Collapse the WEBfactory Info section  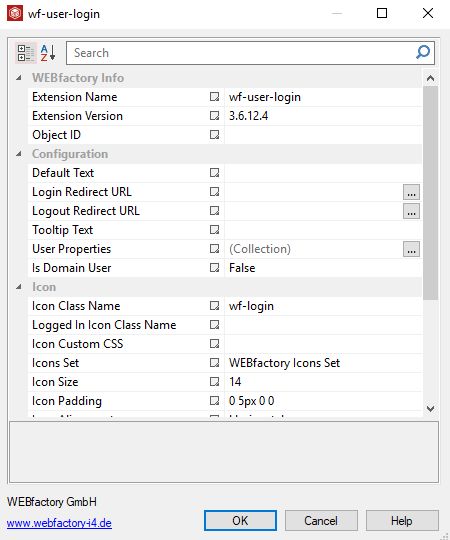pos(19,78)
